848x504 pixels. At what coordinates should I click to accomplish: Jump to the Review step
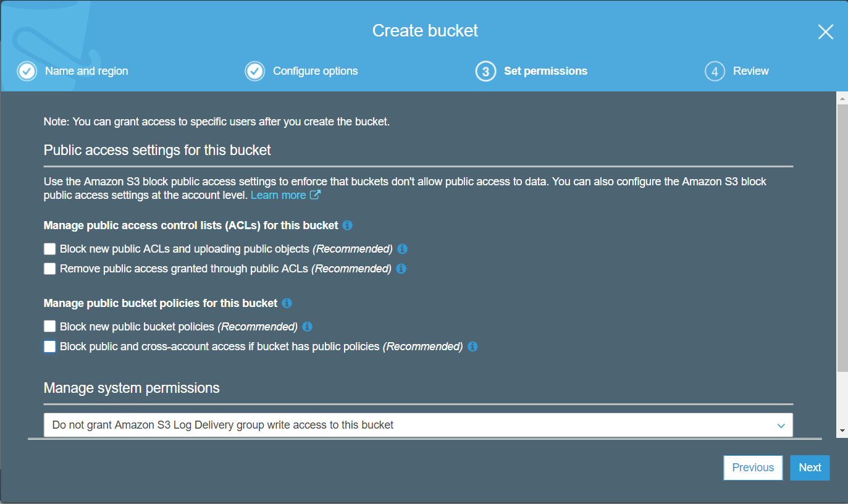tap(750, 71)
